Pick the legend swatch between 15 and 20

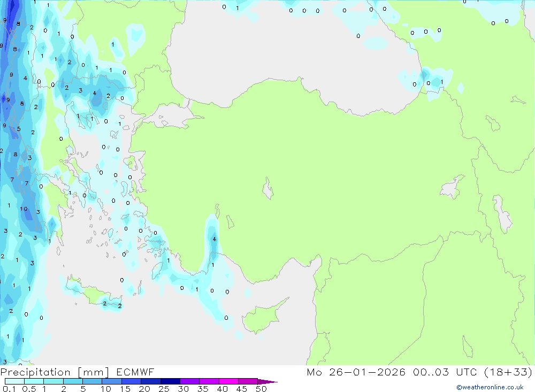click(x=132, y=381)
